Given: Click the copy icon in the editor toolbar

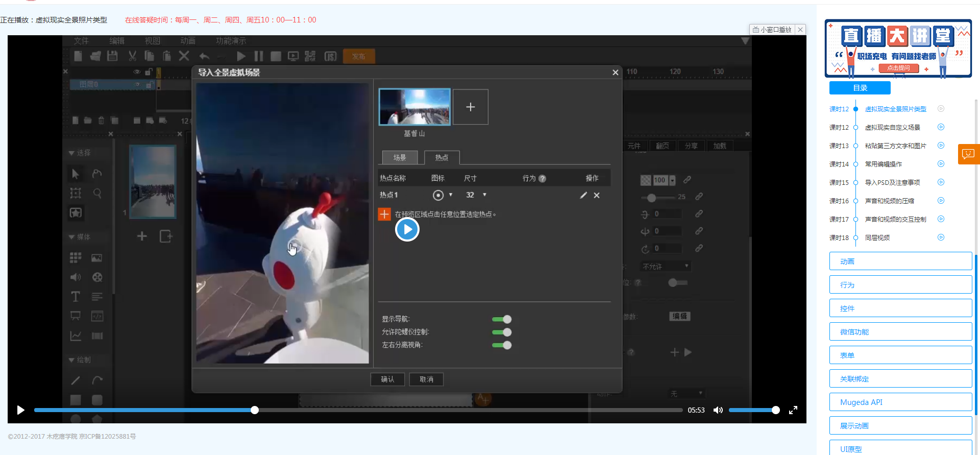Looking at the screenshot, I should [x=150, y=56].
